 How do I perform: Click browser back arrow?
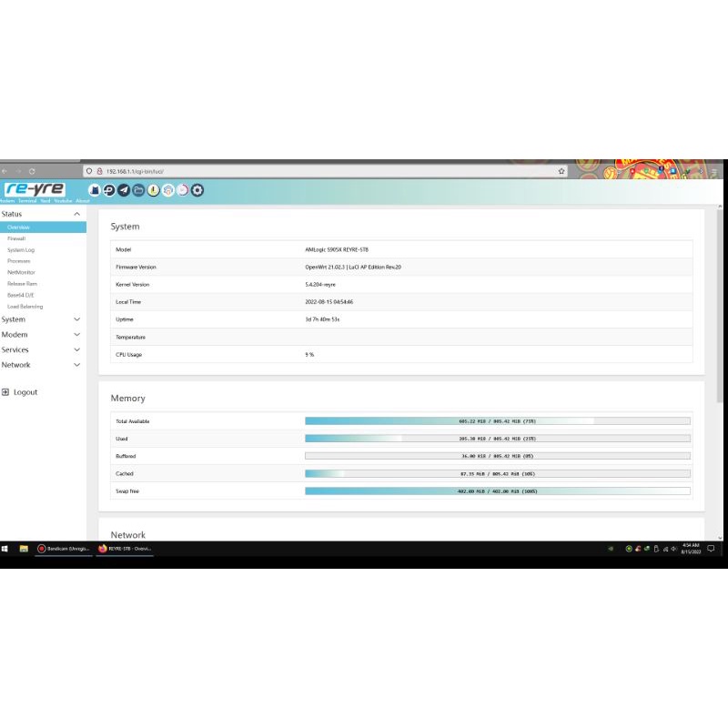pos(5,171)
